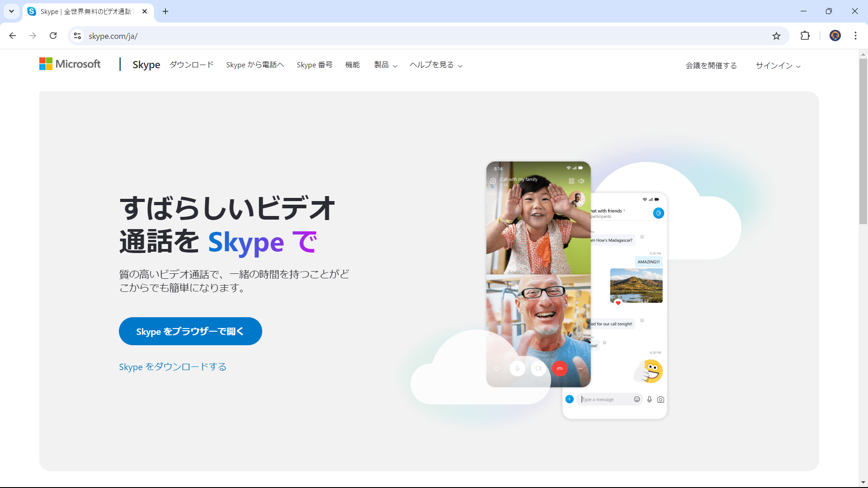Click the camera icon in chat mockup
Screen dimensions: 868x488
click(x=660, y=399)
